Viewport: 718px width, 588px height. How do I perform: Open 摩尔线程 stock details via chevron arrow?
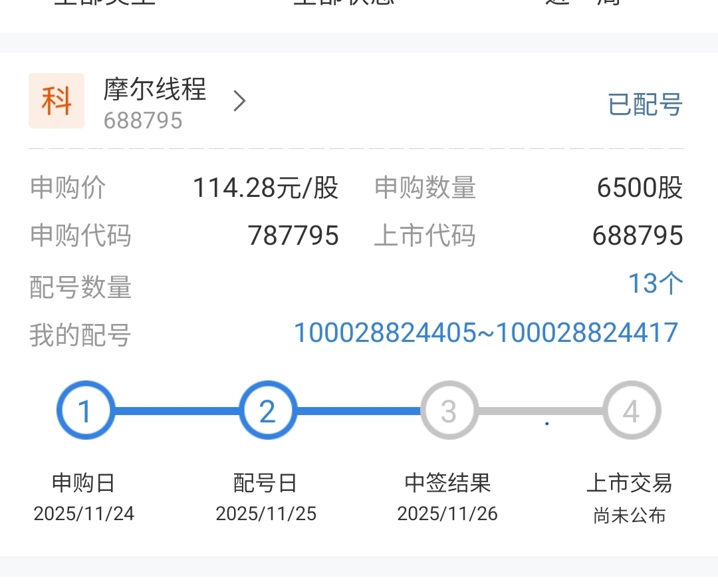[x=239, y=101]
